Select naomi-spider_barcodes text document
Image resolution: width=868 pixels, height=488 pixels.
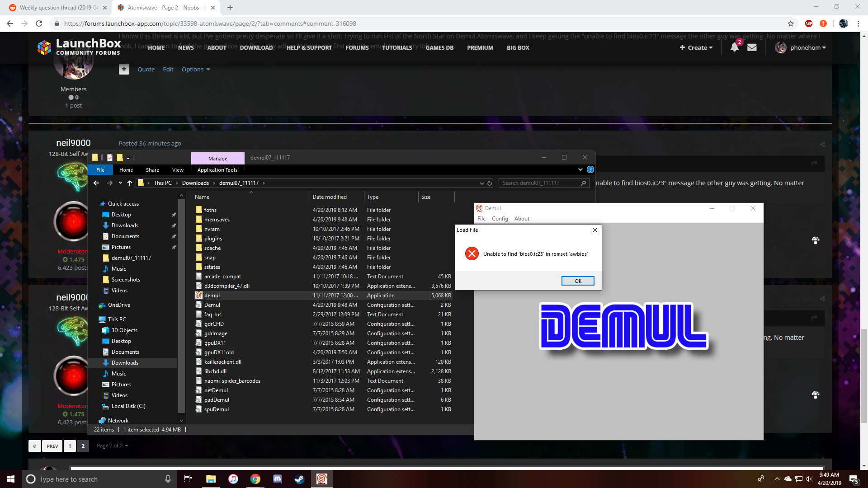323,381
